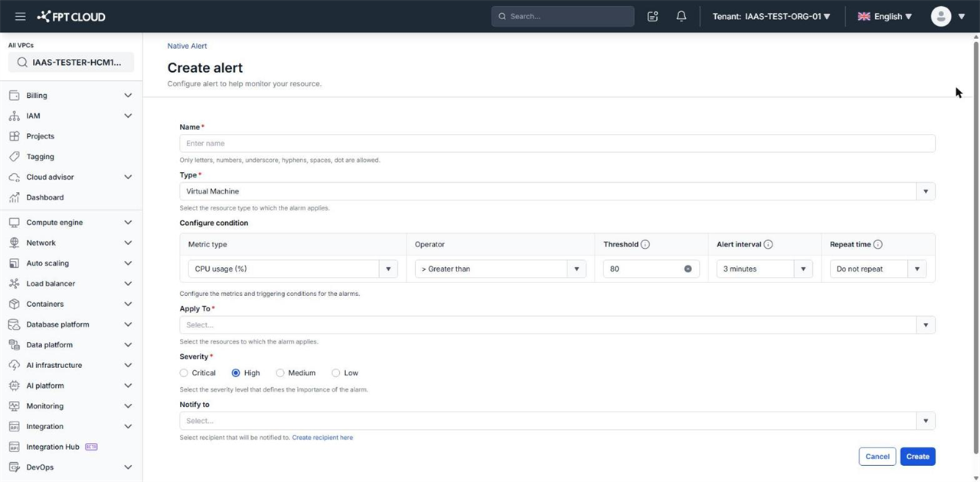Select the Critical severity radio button
The height and width of the screenshot is (482, 980).
184,373
